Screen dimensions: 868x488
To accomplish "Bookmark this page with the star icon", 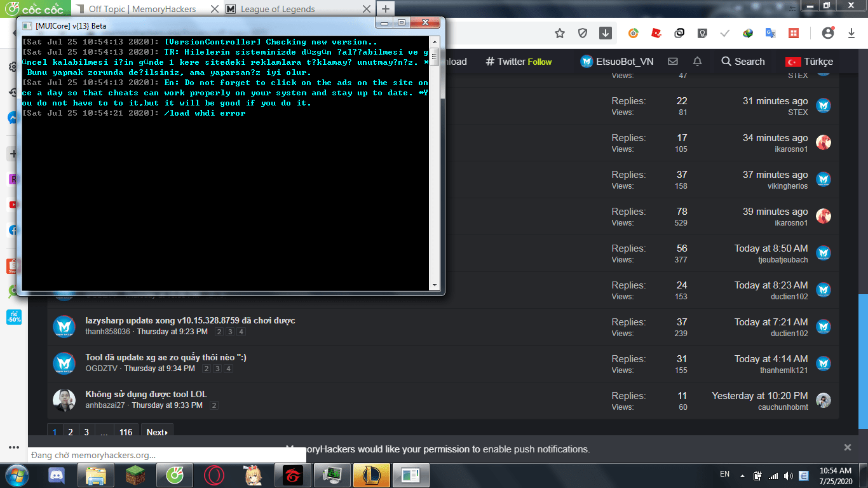I will (560, 33).
